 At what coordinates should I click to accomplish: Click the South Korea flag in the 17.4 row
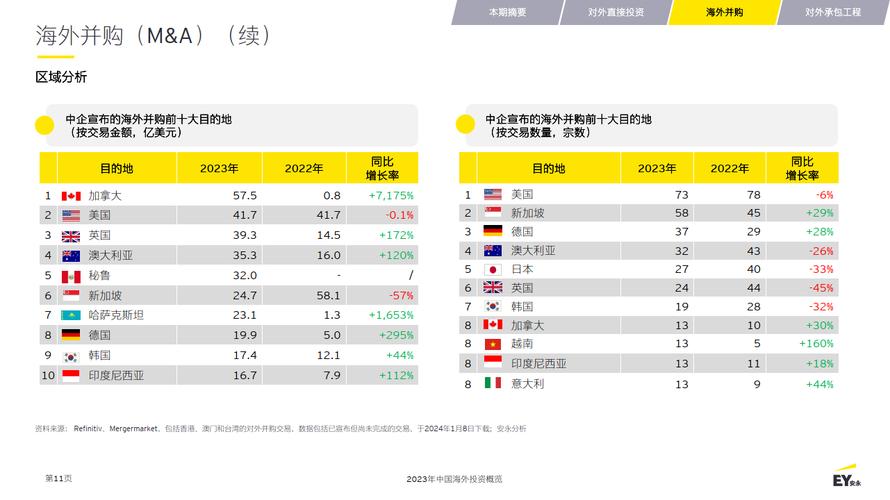coord(71,356)
